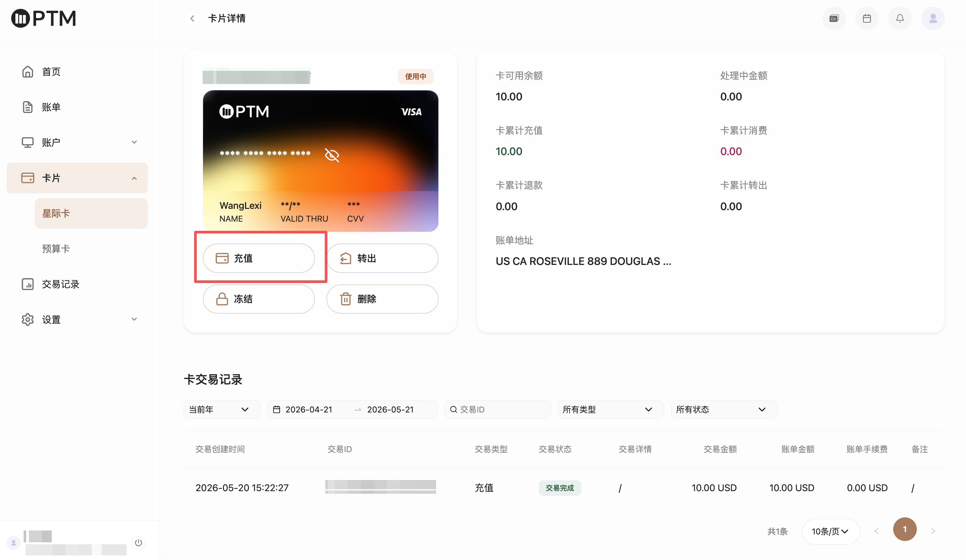This screenshot has width=966, height=560.
Task: Select 星际卡 submenu item
Action: point(91,213)
